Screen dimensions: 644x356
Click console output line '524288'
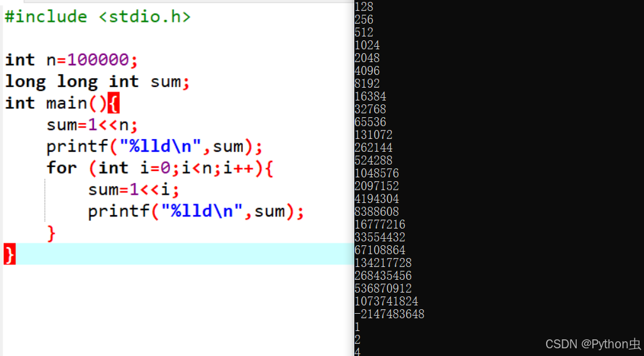(x=373, y=160)
